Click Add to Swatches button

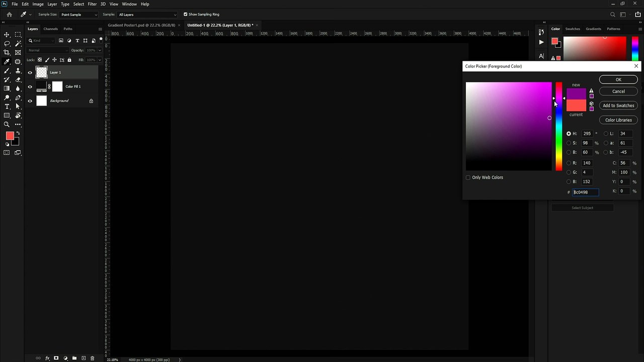coord(618,106)
